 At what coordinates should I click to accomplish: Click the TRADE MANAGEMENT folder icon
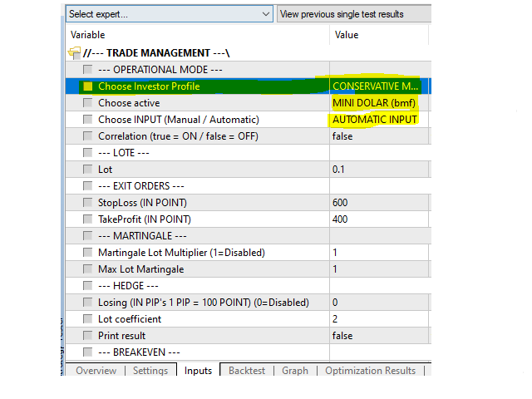pyautogui.click(x=74, y=53)
